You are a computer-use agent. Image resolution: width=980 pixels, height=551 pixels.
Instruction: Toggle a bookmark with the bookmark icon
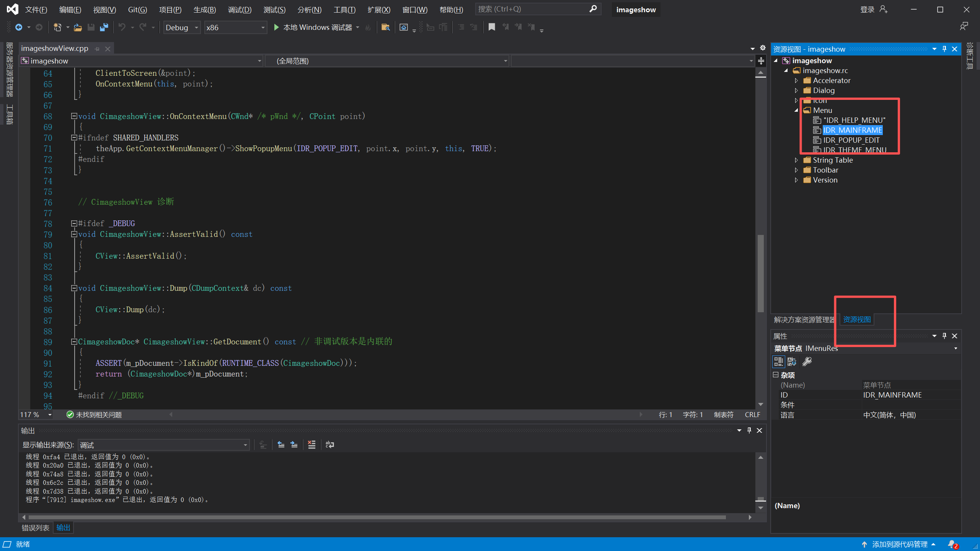click(492, 27)
